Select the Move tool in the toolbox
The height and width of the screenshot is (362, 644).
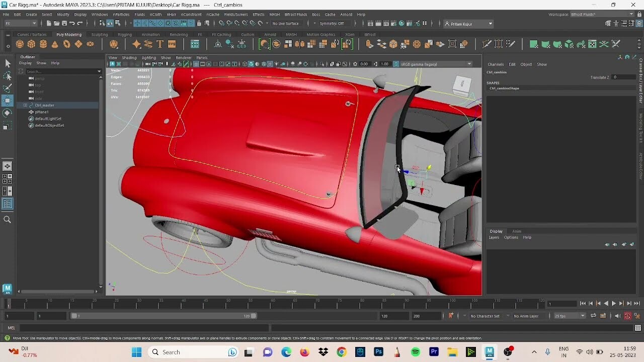coord(8,101)
